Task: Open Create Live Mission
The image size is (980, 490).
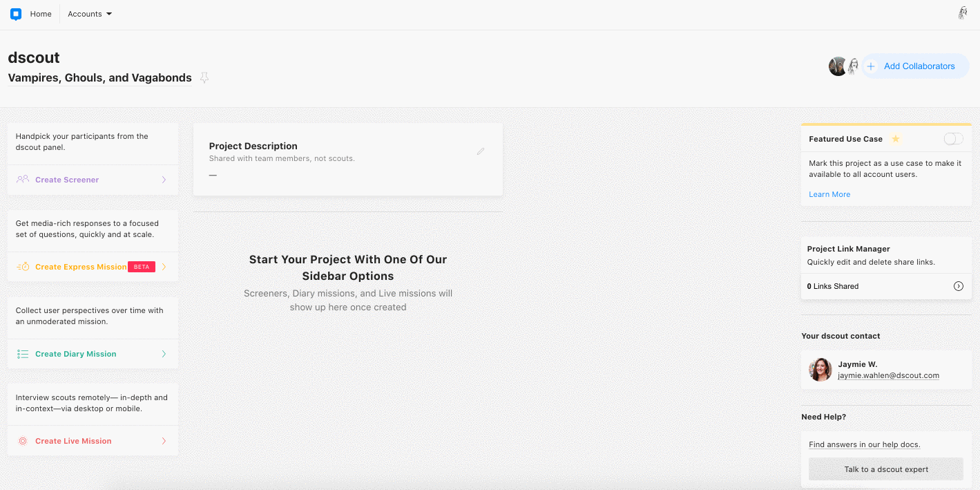Action: (x=73, y=441)
